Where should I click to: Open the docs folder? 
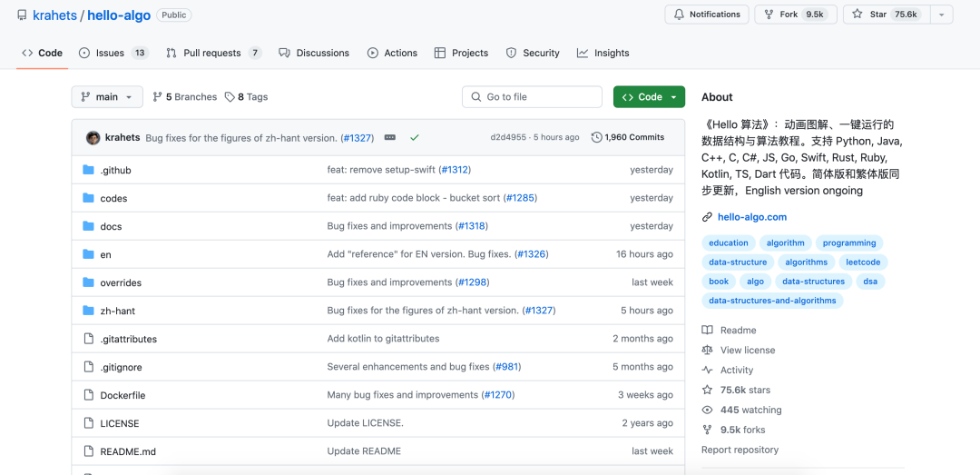tap(111, 226)
